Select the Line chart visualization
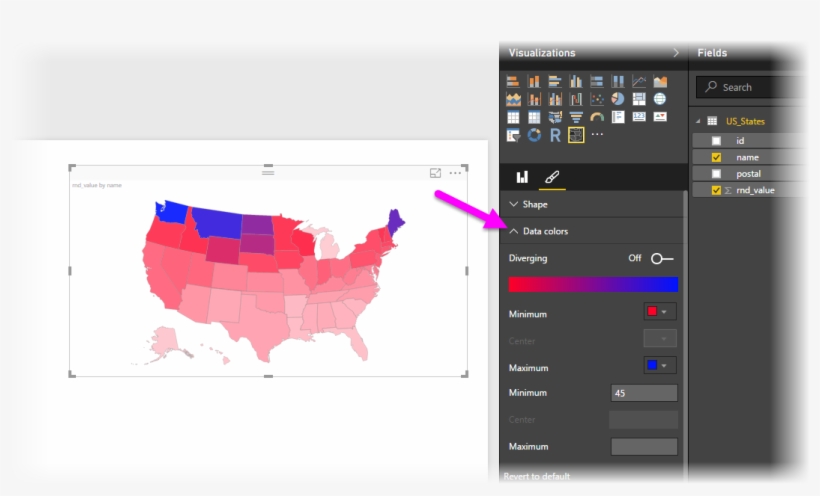Viewport: 820px width, 496px height. [639, 81]
